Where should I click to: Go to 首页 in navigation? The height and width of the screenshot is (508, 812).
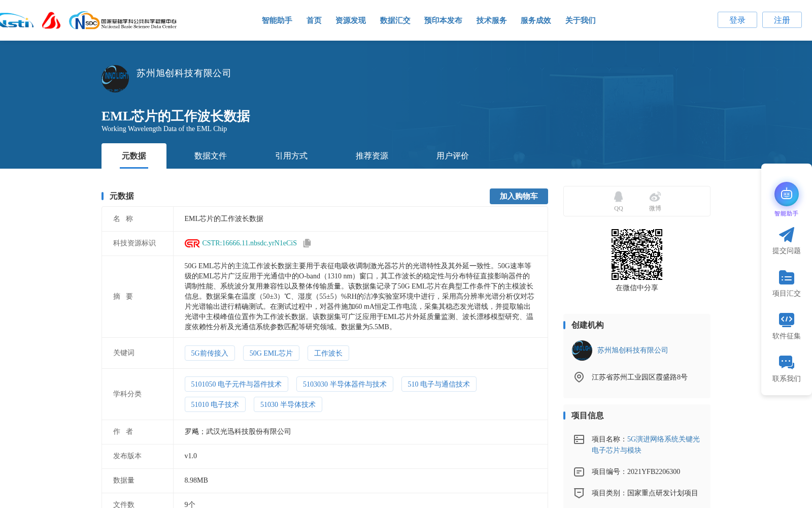(314, 20)
